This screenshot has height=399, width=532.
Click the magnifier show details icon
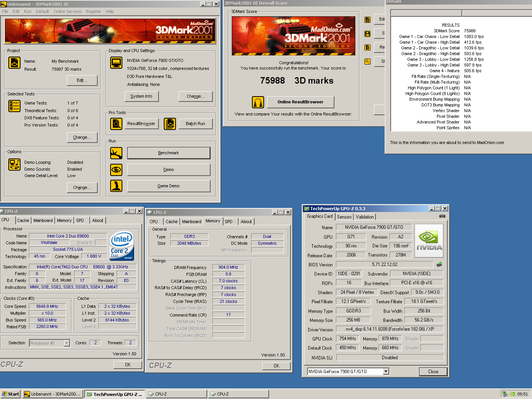[x=367, y=61]
